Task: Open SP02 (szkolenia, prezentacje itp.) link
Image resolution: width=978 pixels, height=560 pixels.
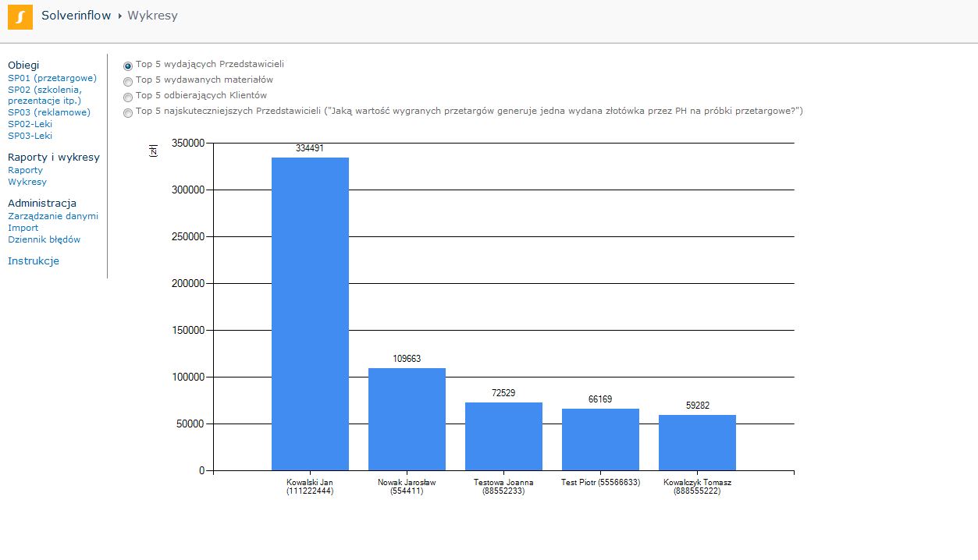Action: coord(44,95)
